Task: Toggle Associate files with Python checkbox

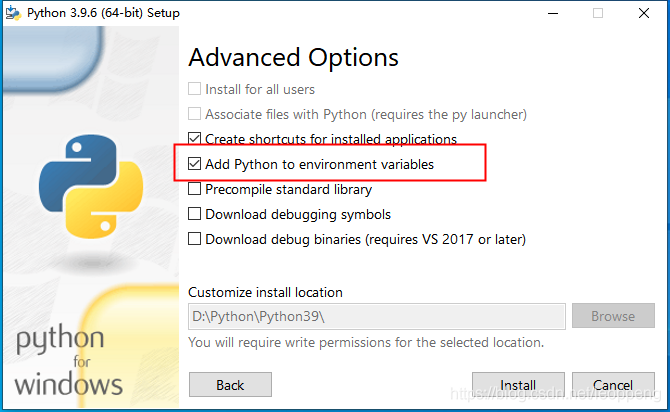Action: [x=195, y=114]
